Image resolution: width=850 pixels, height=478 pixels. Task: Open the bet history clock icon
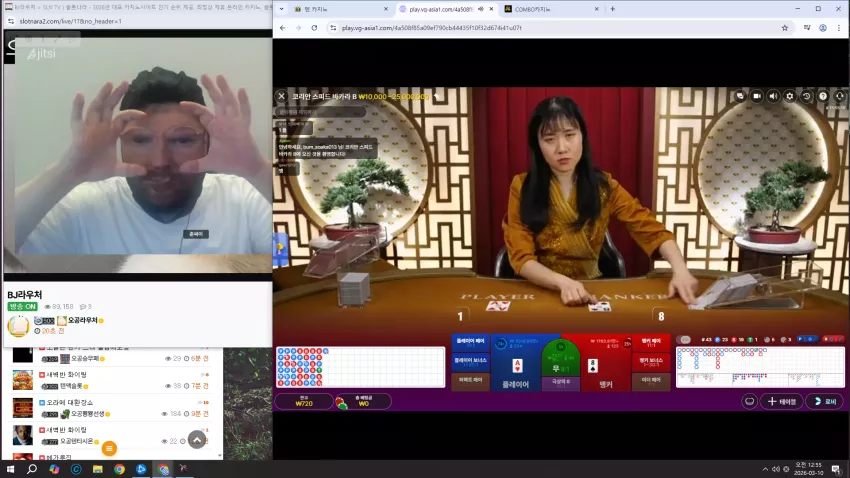(807, 96)
